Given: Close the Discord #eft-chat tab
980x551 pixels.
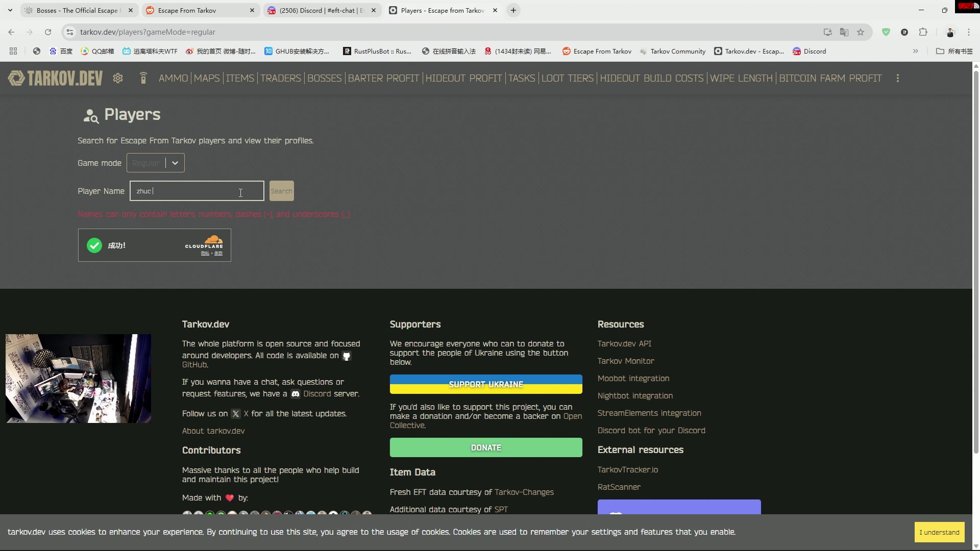Looking at the screenshot, I should 374,10.
